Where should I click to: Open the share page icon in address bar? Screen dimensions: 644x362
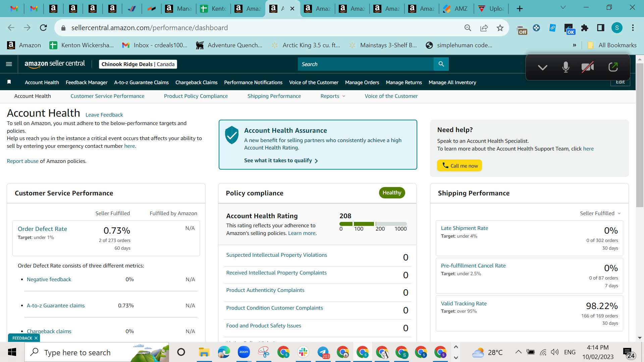484,28
